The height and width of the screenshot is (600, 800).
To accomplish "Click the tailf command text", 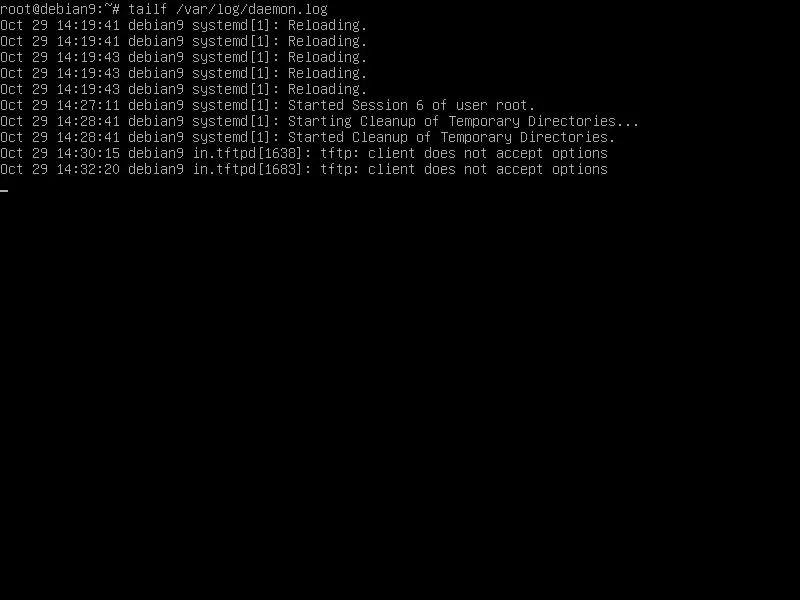I will click(x=147, y=9).
